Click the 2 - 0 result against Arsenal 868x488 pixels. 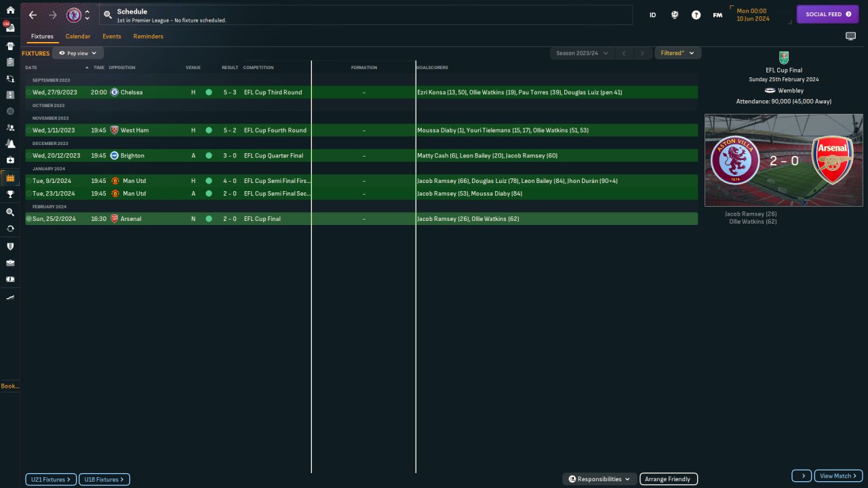[x=230, y=219]
